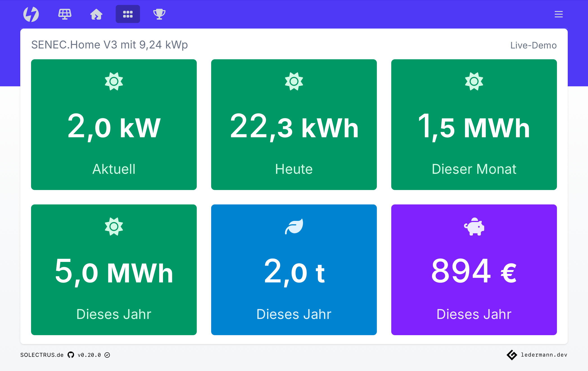Click the SENEC.Home V3 mit 9,24 kWp title

tap(109, 45)
